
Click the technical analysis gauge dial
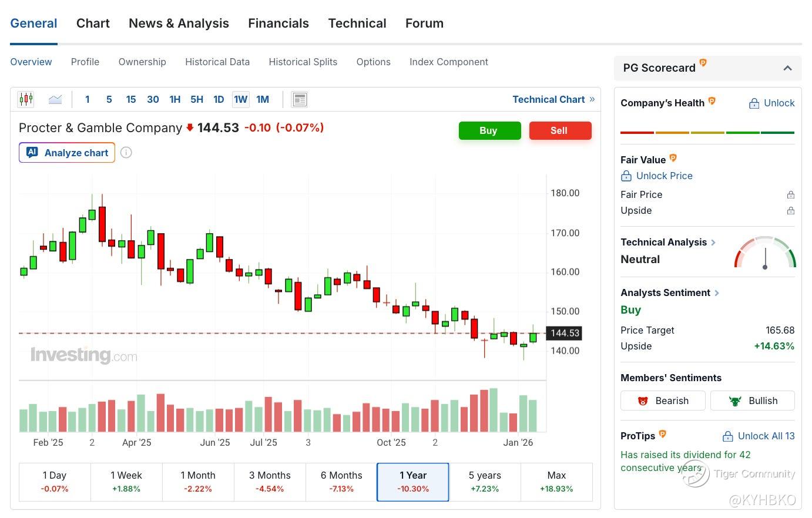(x=765, y=253)
